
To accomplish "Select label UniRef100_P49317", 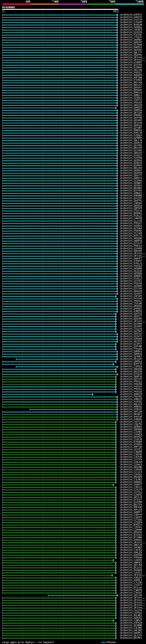I will pyautogui.click(x=131, y=72).
